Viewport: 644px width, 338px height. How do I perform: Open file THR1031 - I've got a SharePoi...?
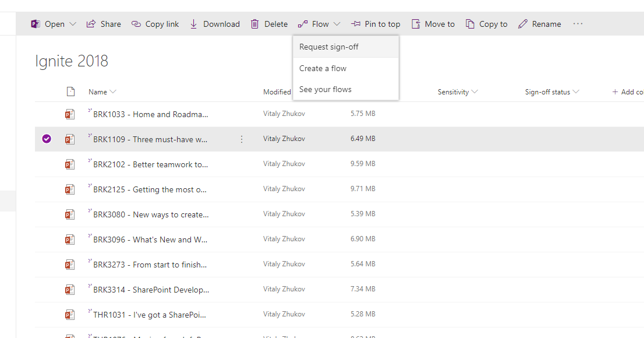pyautogui.click(x=150, y=315)
